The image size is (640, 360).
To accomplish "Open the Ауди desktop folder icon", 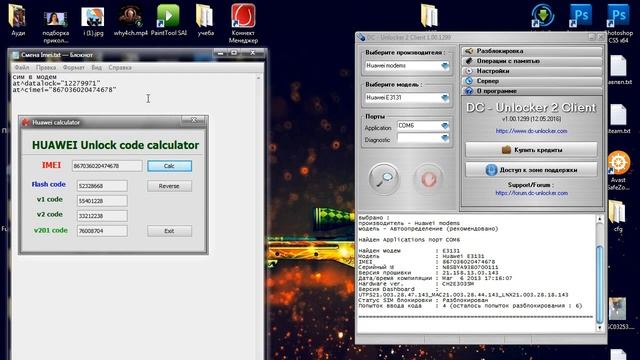I will (18, 20).
